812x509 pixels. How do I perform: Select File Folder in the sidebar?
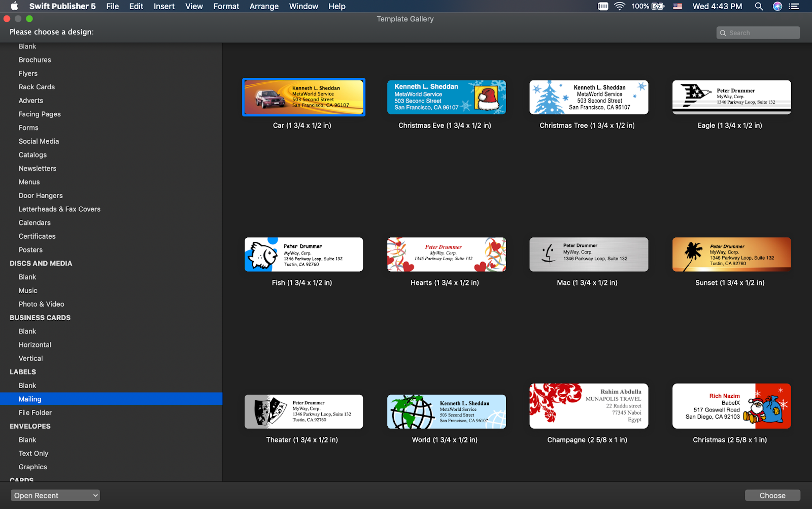coord(35,412)
